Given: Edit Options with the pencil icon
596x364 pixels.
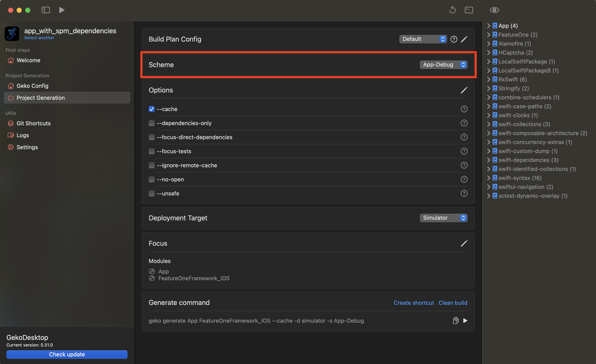Looking at the screenshot, I should (464, 90).
